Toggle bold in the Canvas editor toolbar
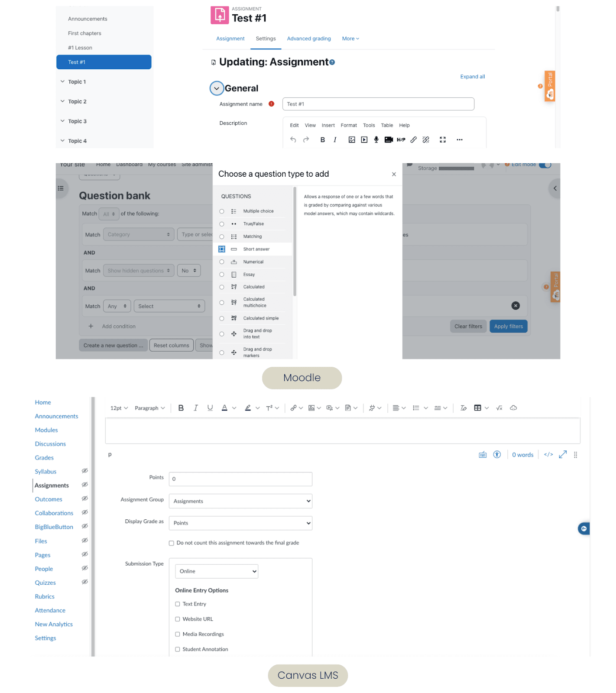The height and width of the screenshot is (693, 616). [181, 408]
